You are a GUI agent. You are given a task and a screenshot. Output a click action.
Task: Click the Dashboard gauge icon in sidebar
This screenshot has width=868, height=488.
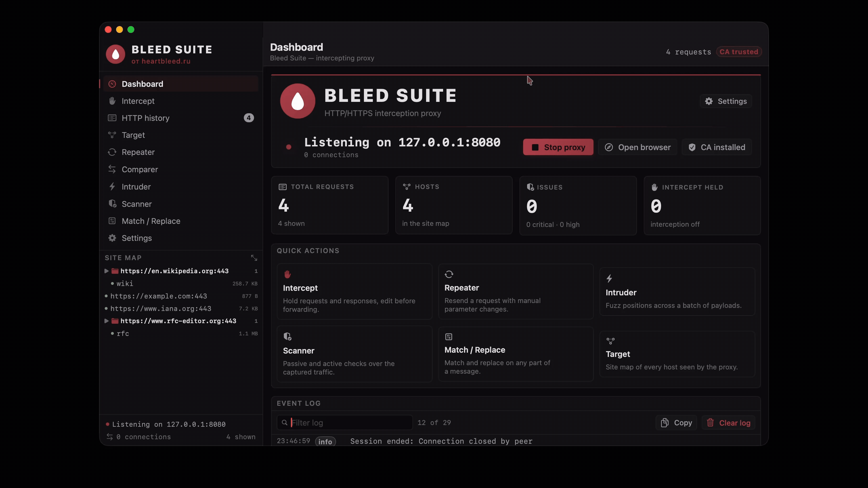[x=112, y=84]
